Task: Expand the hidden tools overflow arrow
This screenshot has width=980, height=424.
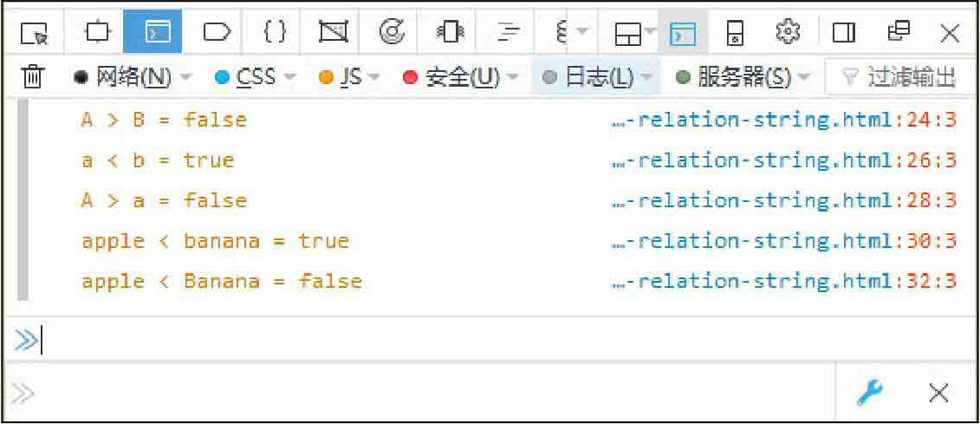Action: tap(582, 31)
